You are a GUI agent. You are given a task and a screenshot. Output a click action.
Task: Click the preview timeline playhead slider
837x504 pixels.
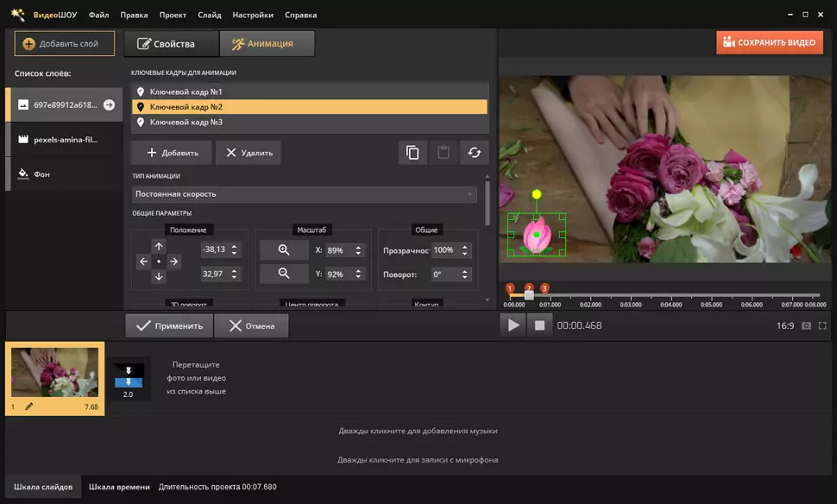pyautogui.click(x=529, y=294)
